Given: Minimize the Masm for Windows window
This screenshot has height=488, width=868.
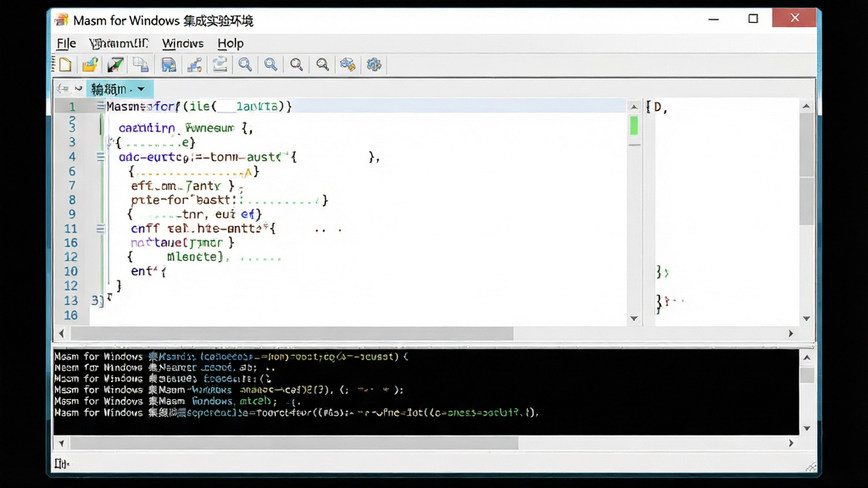Looking at the screenshot, I should [x=714, y=19].
